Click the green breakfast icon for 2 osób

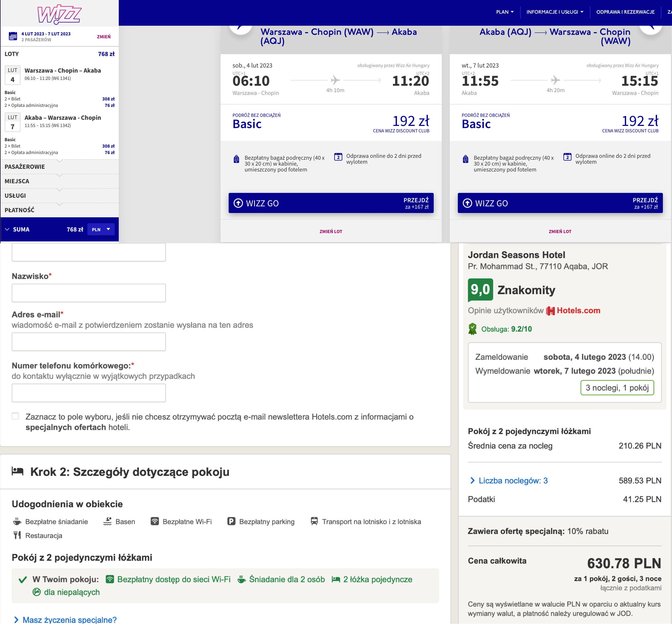tap(242, 580)
